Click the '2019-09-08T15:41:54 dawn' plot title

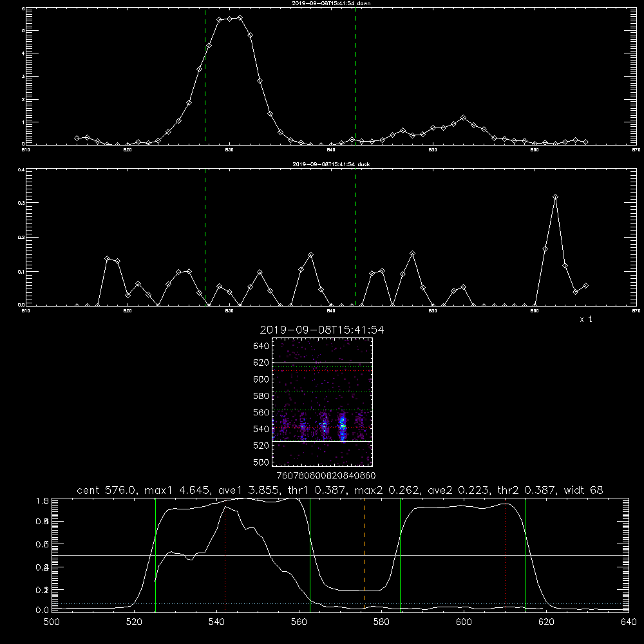click(x=331, y=3)
